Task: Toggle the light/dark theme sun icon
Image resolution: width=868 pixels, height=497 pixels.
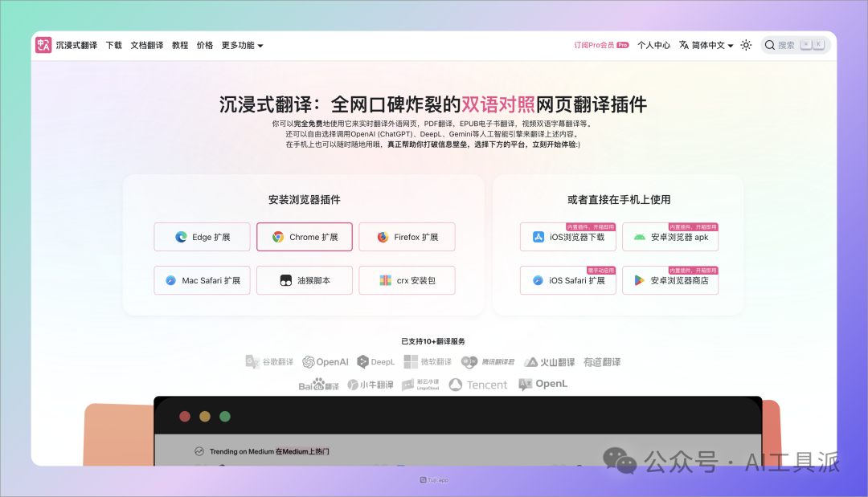Action: coord(746,45)
